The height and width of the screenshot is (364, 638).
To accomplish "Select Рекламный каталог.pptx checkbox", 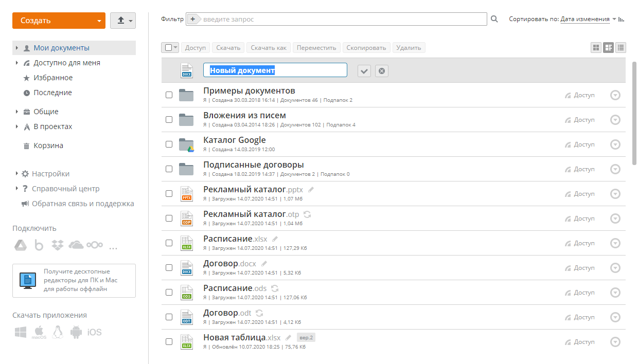I will [169, 194].
